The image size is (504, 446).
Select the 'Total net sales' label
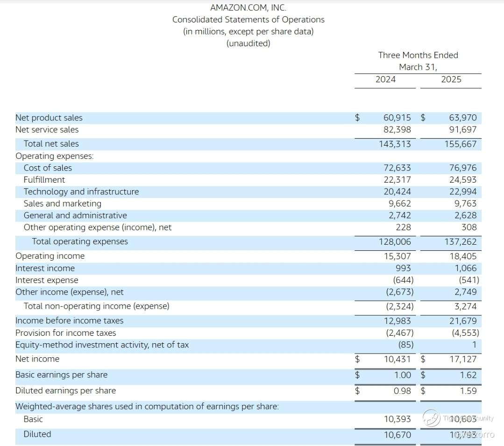(51, 144)
